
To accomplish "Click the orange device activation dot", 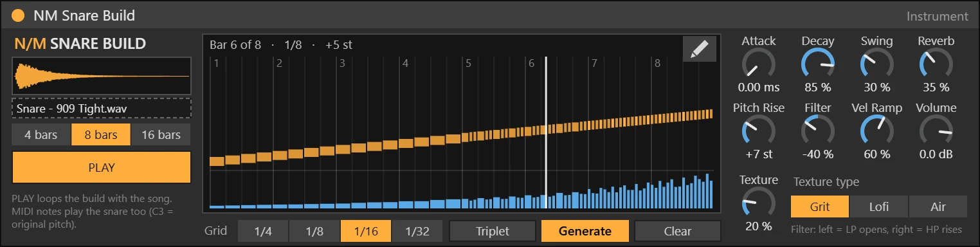I will pos(19,15).
